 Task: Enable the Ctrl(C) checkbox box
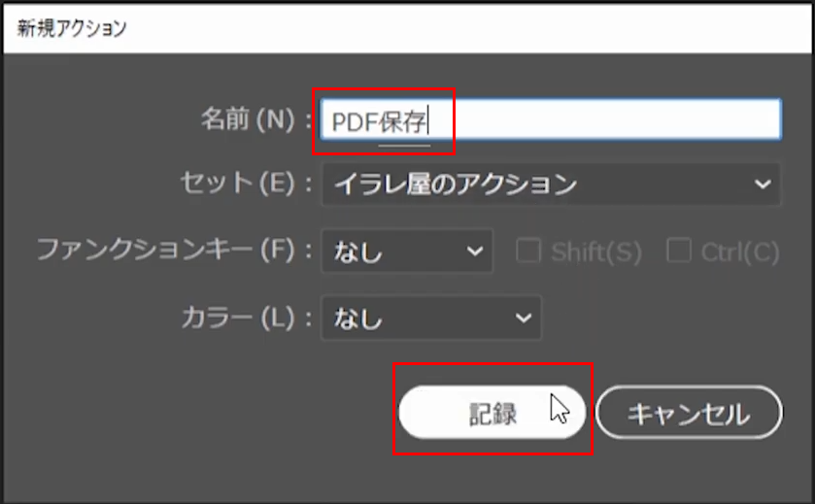click(678, 252)
